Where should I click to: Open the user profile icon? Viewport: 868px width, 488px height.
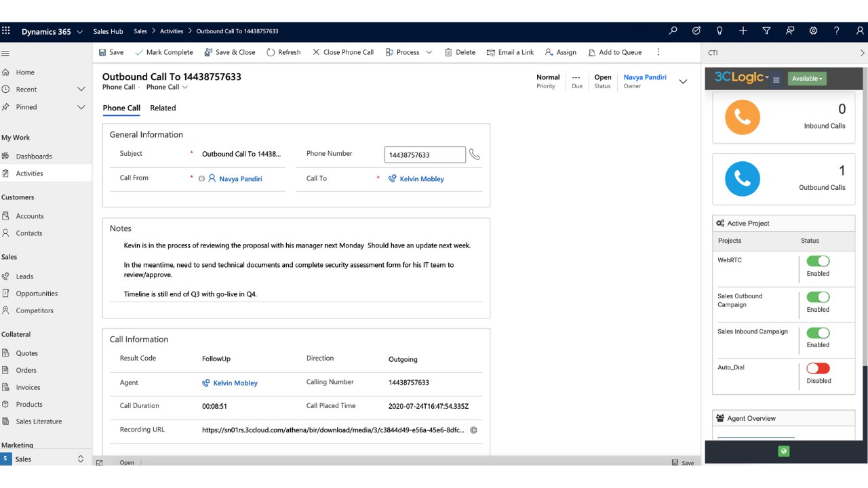click(860, 31)
